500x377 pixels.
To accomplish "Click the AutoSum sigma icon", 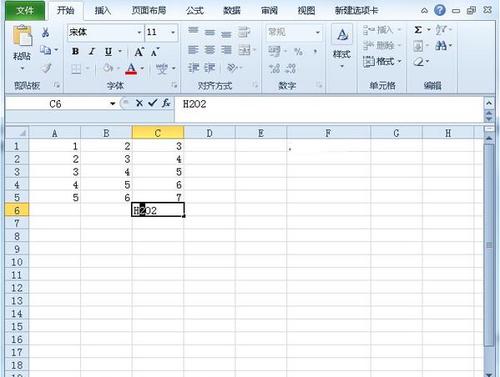I will tap(418, 30).
